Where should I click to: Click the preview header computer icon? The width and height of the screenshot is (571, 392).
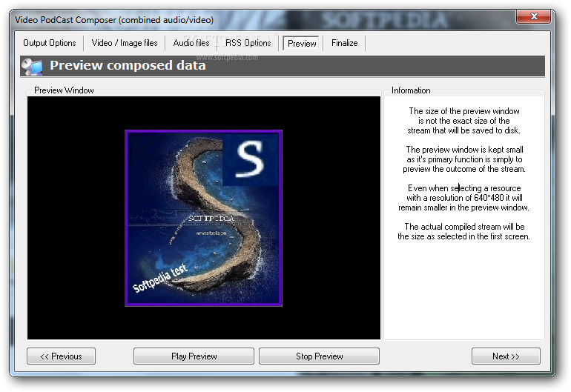tap(32, 66)
